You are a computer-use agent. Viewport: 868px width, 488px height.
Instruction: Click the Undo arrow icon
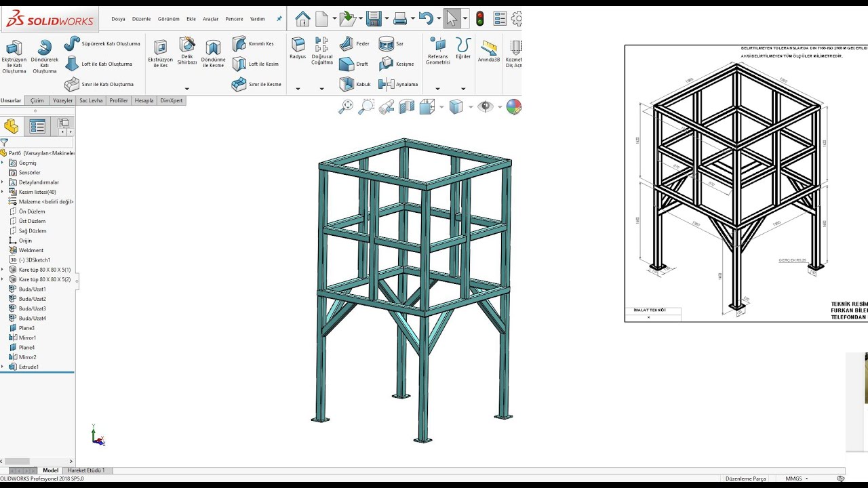click(x=425, y=19)
